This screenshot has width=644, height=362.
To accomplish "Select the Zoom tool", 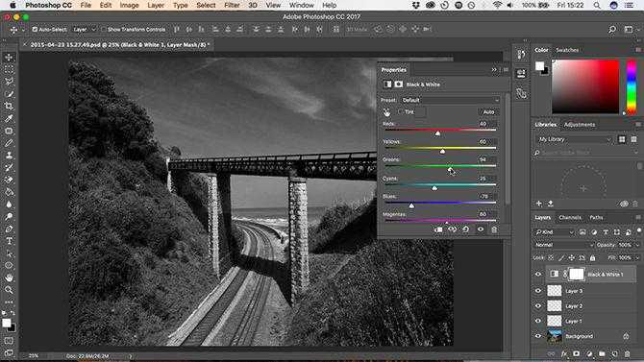I will point(9,290).
